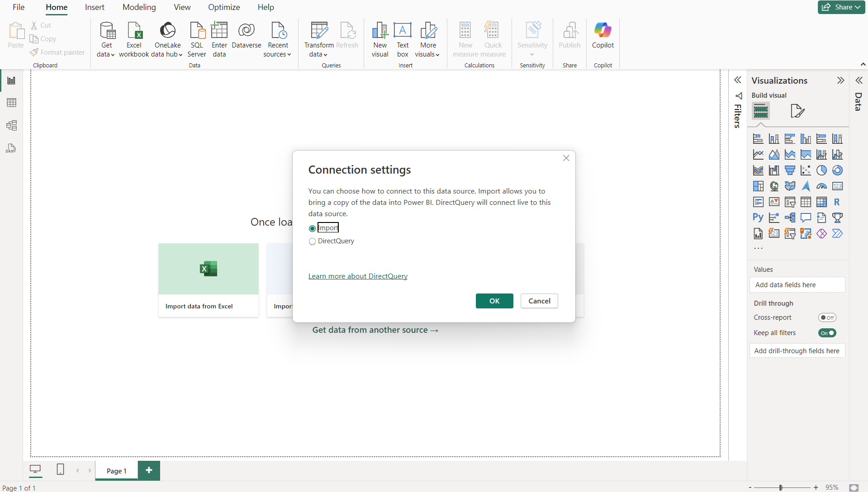The width and height of the screenshot is (868, 492).
Task: Confirm connection settings with OK
Action: click(x=494, y=301)
